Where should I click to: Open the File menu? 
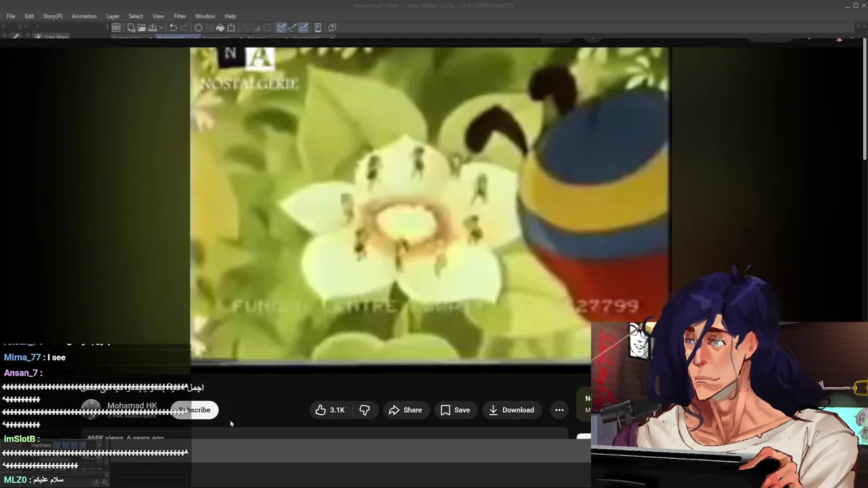coord(11,16)
